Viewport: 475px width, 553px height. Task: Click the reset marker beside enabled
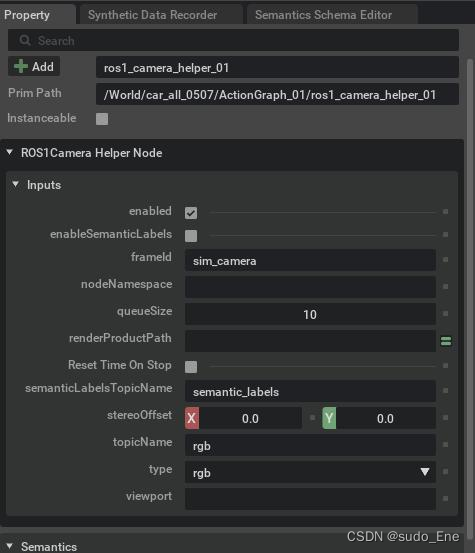tap(445, 212)
